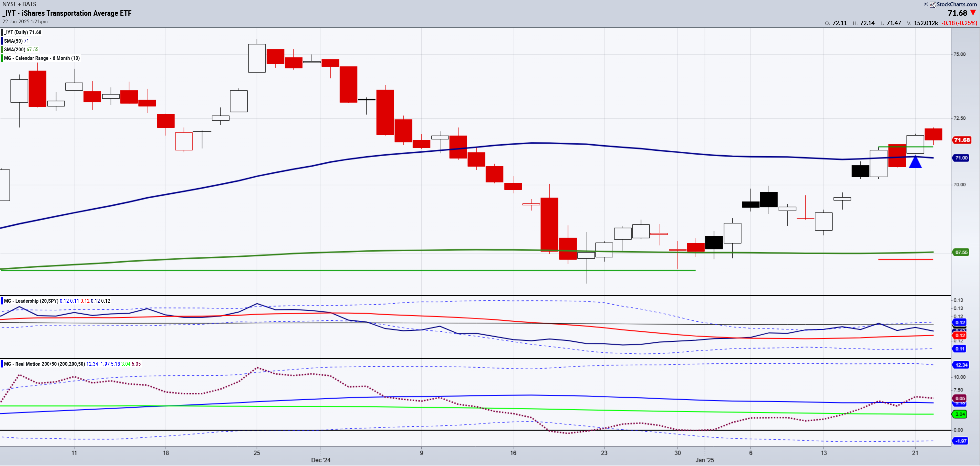980x466 pixels.
Task: Click the timestamp '22-Jan-2025 1:21pm'
Action: 25,21
